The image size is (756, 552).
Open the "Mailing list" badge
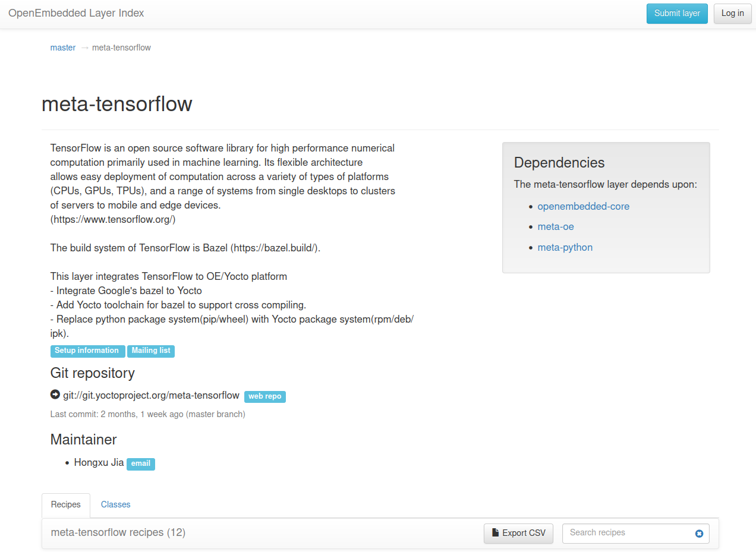coord(150,351)
